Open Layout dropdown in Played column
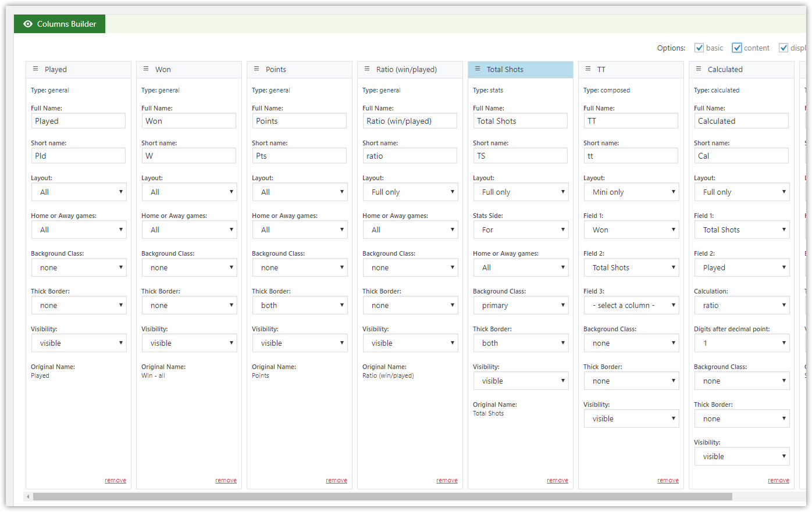Screen dimensions: 812x512 [79, 192]
